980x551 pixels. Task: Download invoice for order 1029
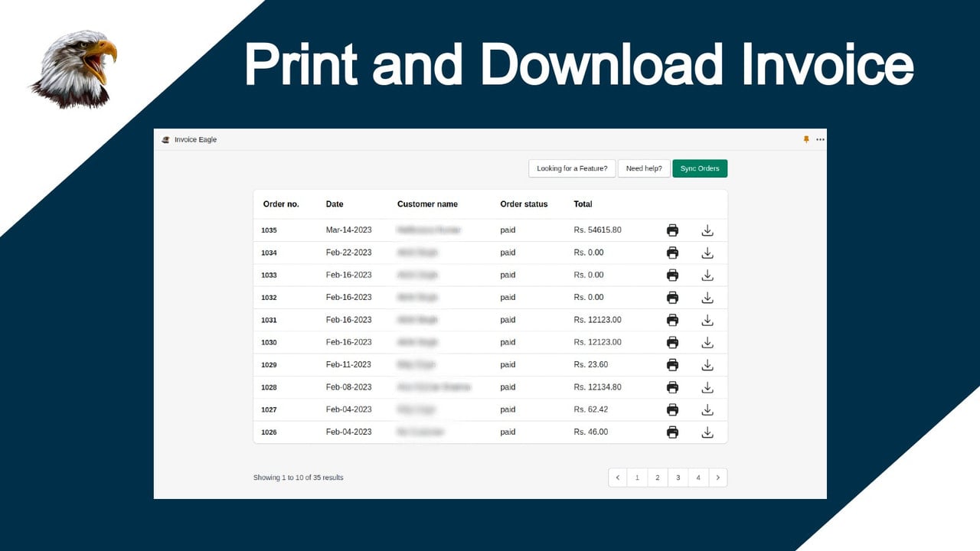click(x=707, y=365)
